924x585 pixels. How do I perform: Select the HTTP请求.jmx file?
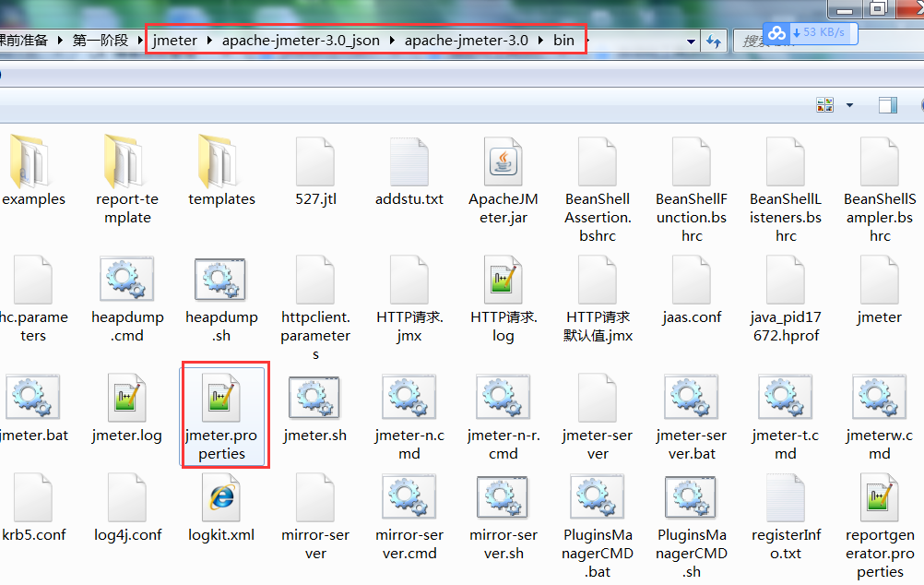click(409, 299)
